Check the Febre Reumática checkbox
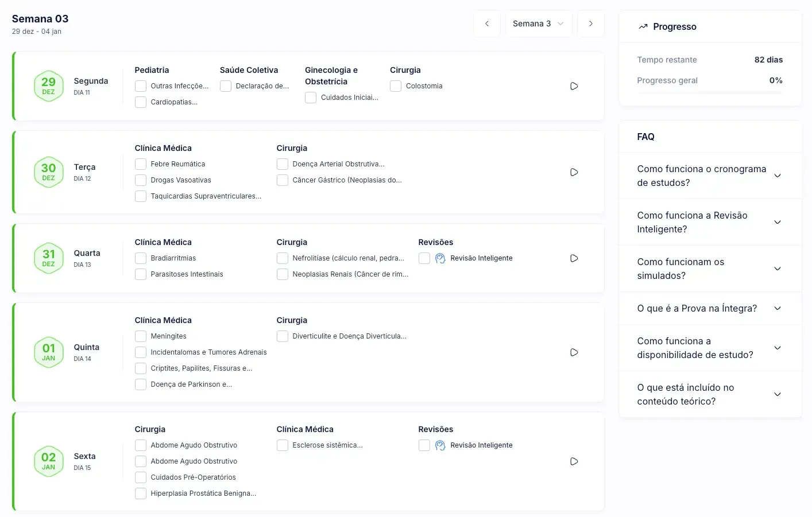This screenshot has width=812, height=517. [140, 164]
